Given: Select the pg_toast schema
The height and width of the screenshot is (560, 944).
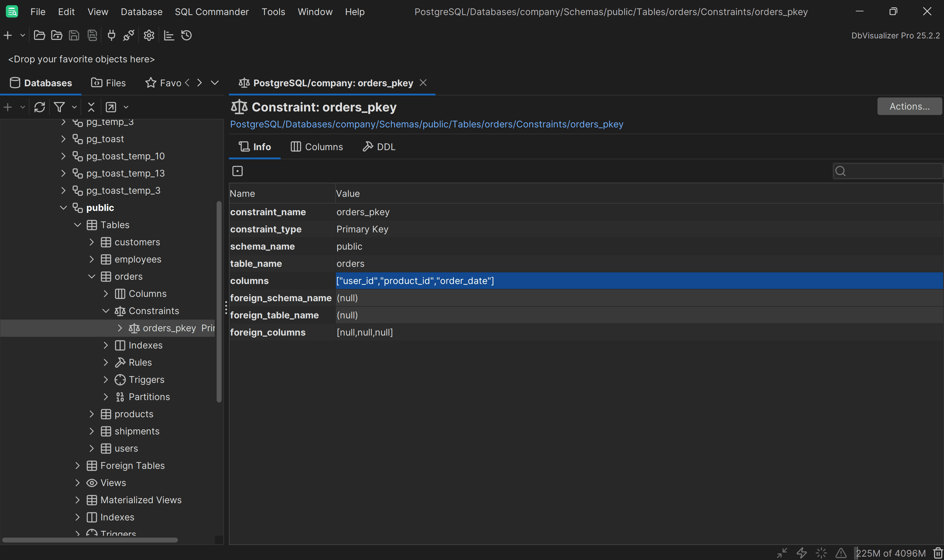Looking at the screenshot, I should [105, 139].
